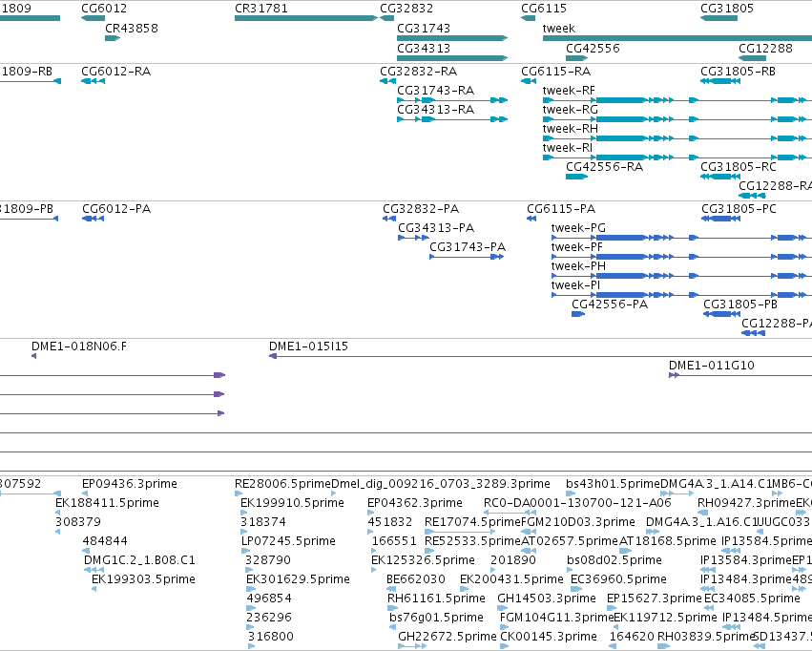Click the CG12288 gene label

765,49
